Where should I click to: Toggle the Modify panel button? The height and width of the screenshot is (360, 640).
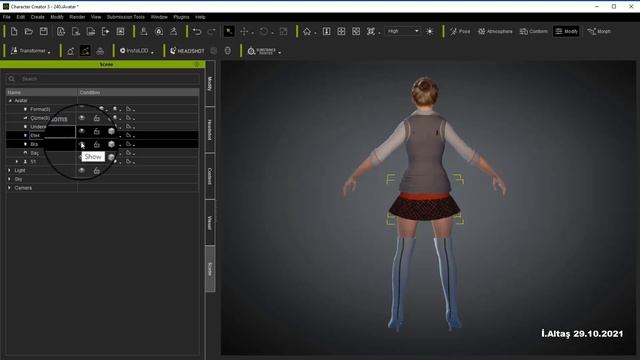pos(567,31)
